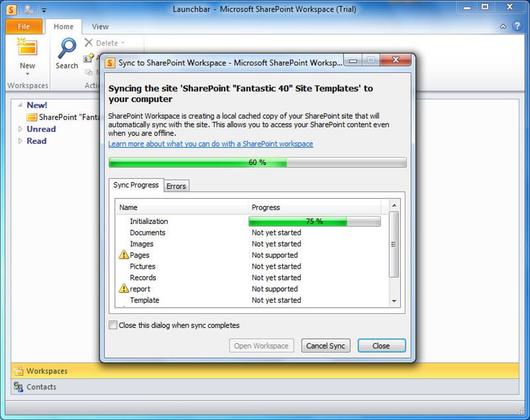Collapse the New! group in the launchbar
The height and width of the screenshot is (420, 530).
20,105
